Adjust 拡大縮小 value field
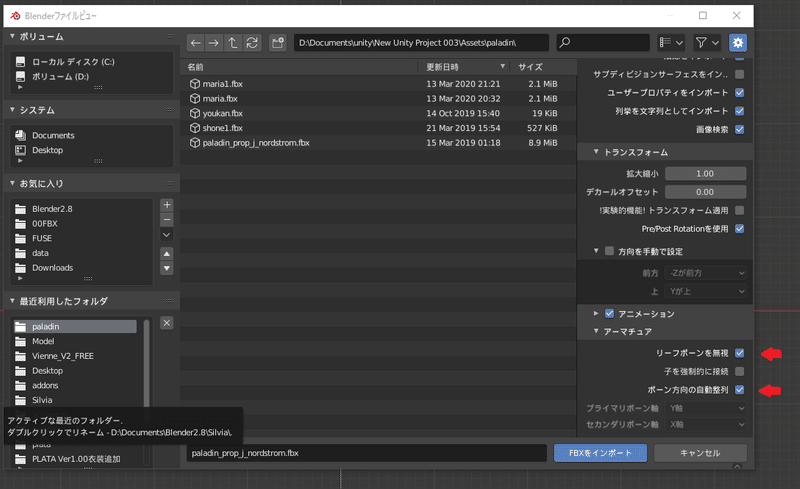Viewport: 800px width, 489px height. tap(705, 174)
